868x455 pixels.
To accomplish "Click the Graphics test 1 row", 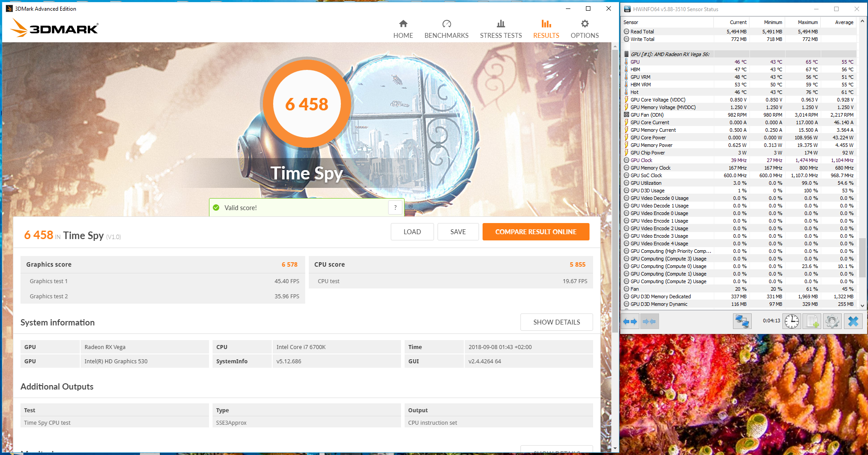I will [163, 281].
